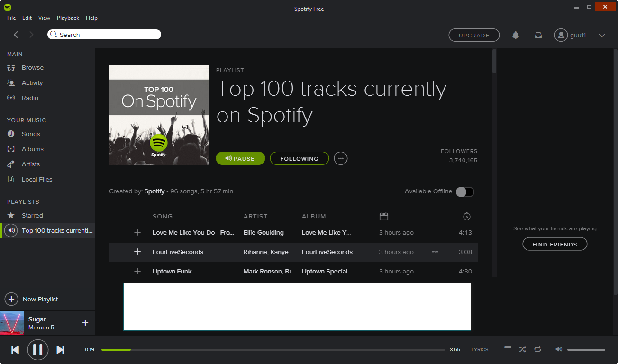This screenshot has height=364, width=618.
Task: Open the Edit menu
Action: 27,18
